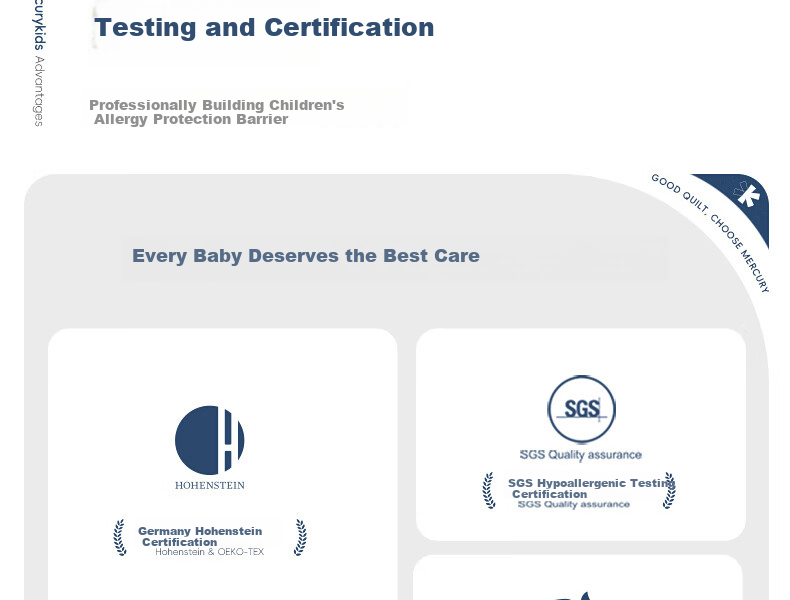Click the left laurel beside Germany Hohenstein Certification
The image size is (790, 600).
(120, 538)
